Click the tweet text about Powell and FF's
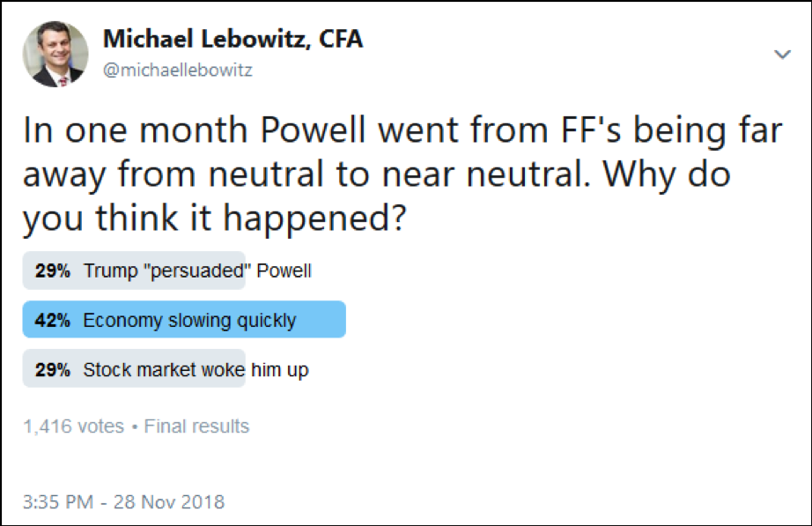 (x=402, y=174)
